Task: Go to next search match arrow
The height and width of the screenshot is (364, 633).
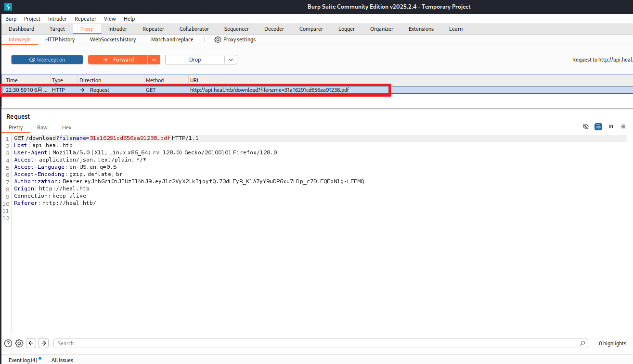Action: 43,343
